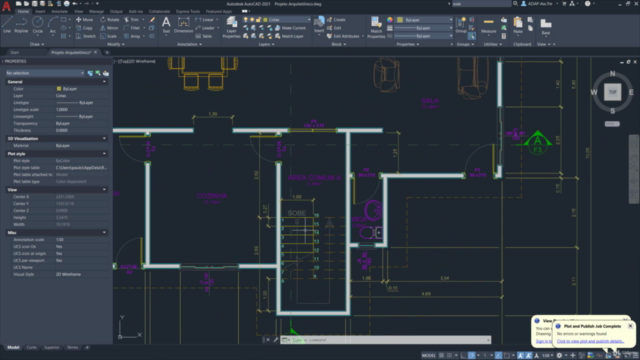Screen dimensions: 640x360
Task: Toggle ortho mode in status bar
Action: point(463,356)
